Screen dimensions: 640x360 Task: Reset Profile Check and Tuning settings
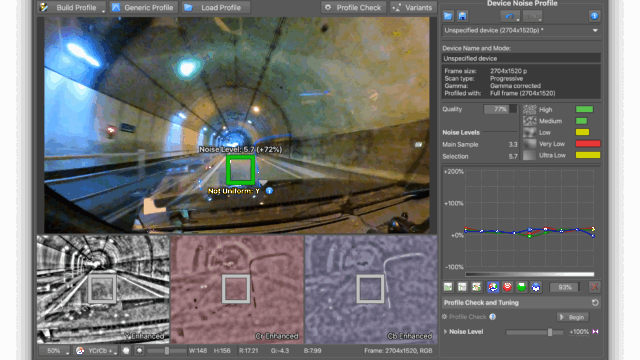pos(595,302)
